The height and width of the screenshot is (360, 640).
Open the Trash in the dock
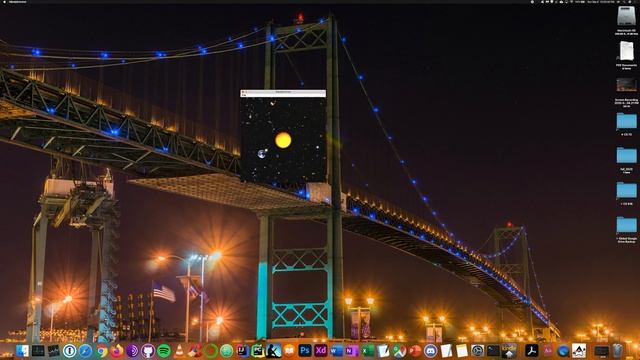coord(618,351)
